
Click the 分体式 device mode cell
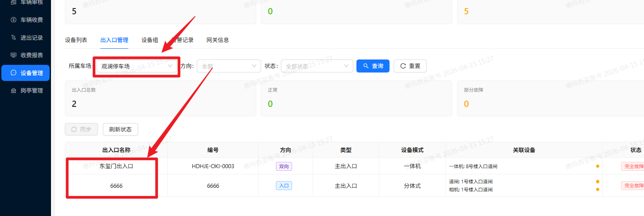[x=412, y=186]
